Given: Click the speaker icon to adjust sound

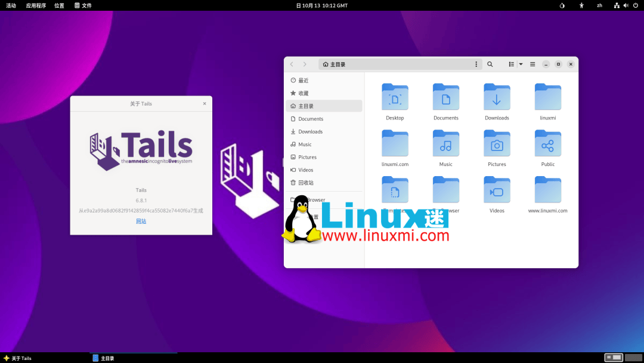Looking at the screenshot, I should click(x=626, y=5).
